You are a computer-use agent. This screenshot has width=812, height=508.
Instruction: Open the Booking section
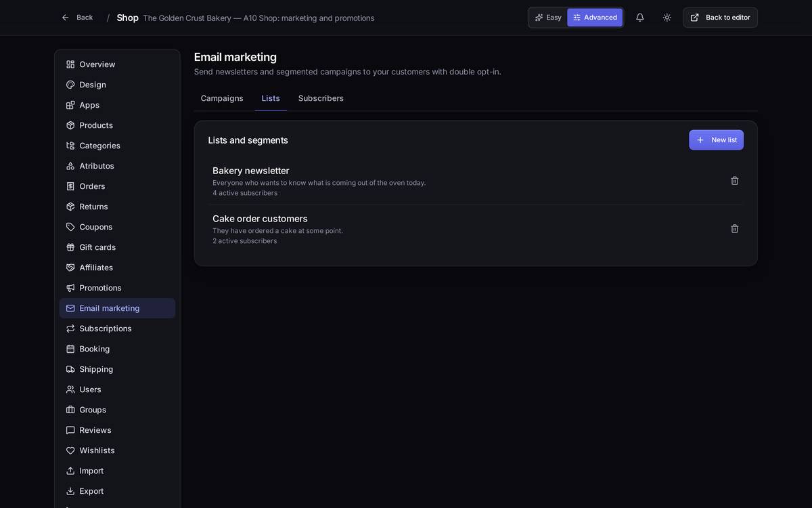[x=117, y=349]
